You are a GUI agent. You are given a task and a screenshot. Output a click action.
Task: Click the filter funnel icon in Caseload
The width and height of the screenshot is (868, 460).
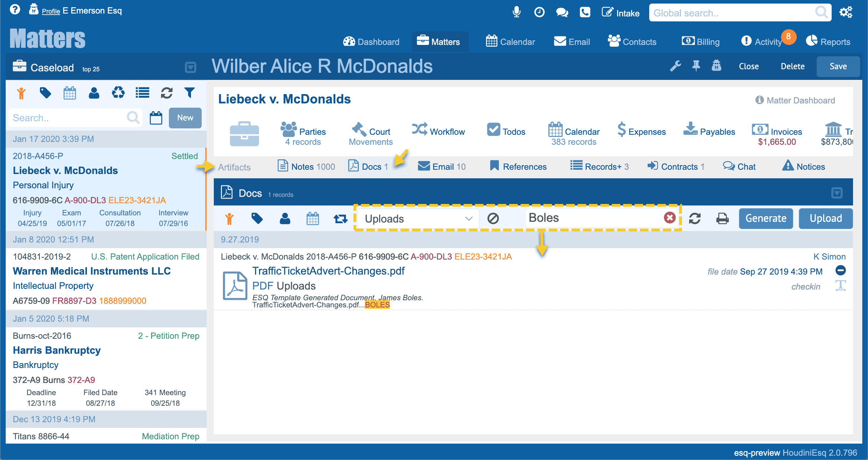coord(190,93)
